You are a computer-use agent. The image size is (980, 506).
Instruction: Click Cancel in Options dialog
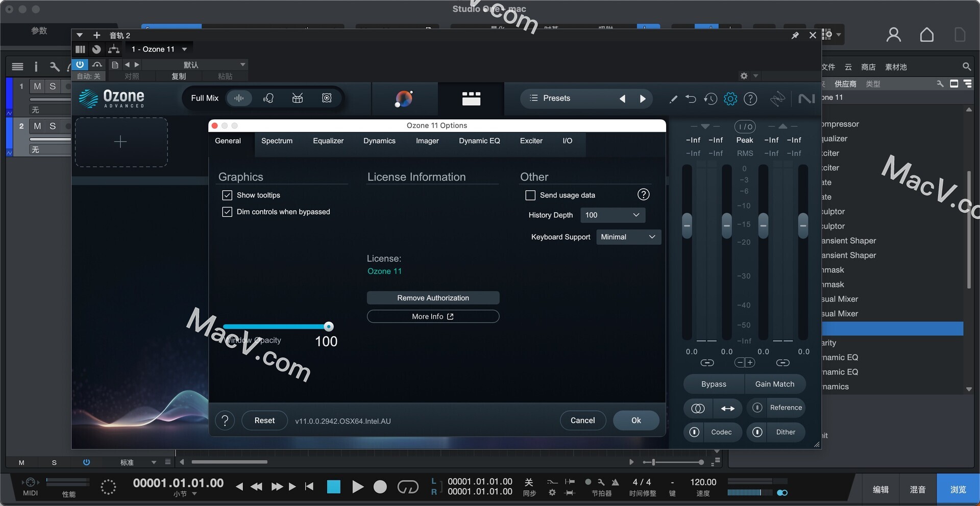tap(582, 420)
